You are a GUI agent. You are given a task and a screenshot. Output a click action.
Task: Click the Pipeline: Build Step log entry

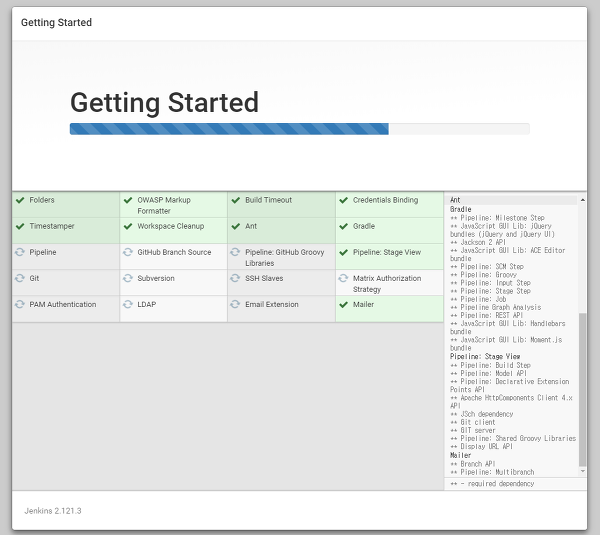(x=490, y=365)
